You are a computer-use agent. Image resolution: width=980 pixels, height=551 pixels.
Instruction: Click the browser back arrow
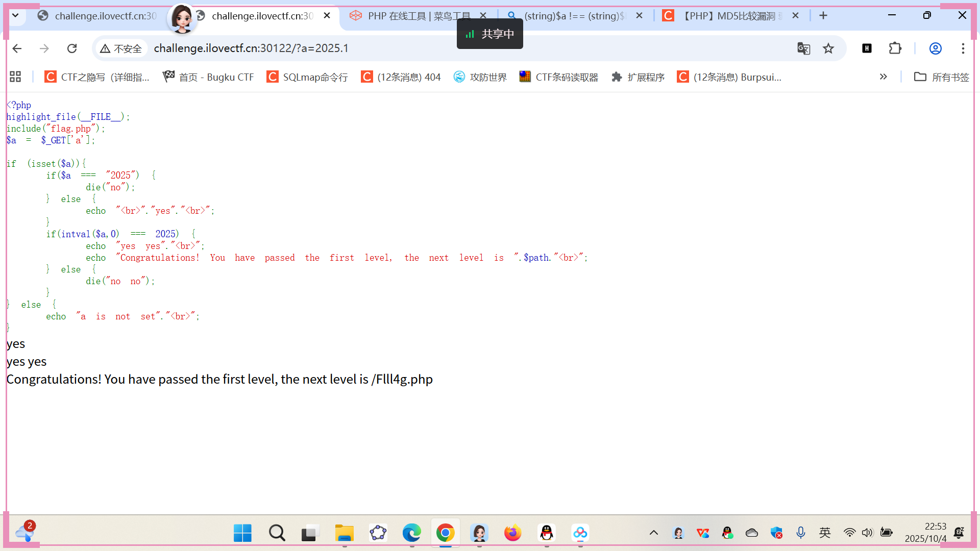point(17,48)
